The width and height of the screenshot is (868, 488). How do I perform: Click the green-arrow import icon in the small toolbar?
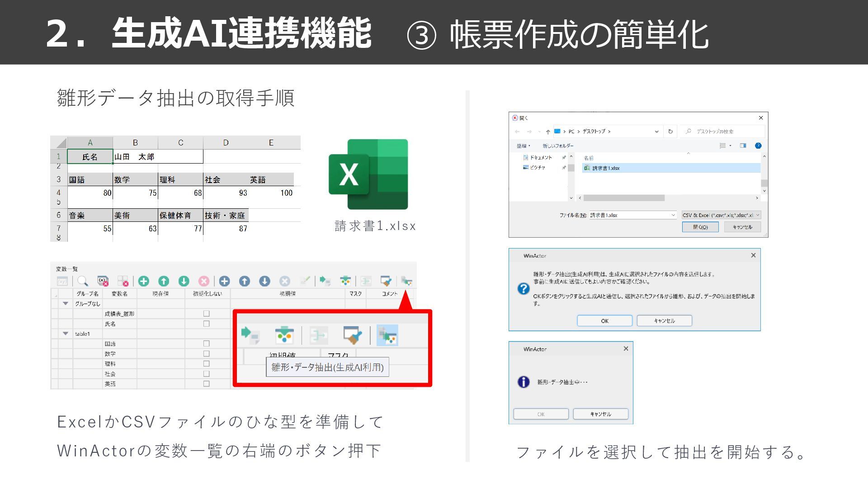click(x=325, y=281)
